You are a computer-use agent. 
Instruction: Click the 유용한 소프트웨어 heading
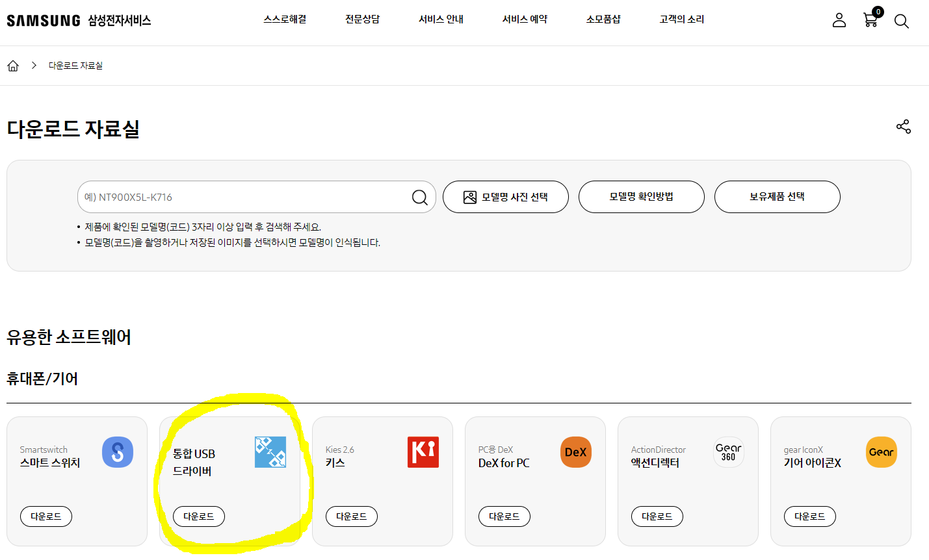tap(69, 337)
